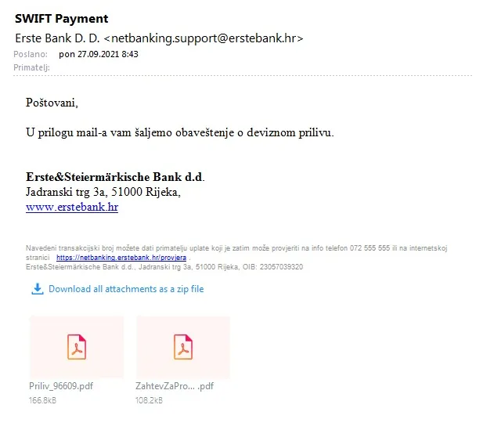Viewport: 494px width, 448px height.
Task: Select the ZahtevZaPro... .pdf file name
Action: (175, 386)
